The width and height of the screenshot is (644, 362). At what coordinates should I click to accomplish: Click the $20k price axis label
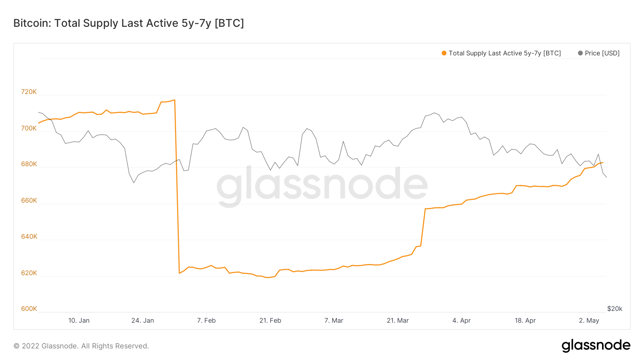(x=615, y=309)
